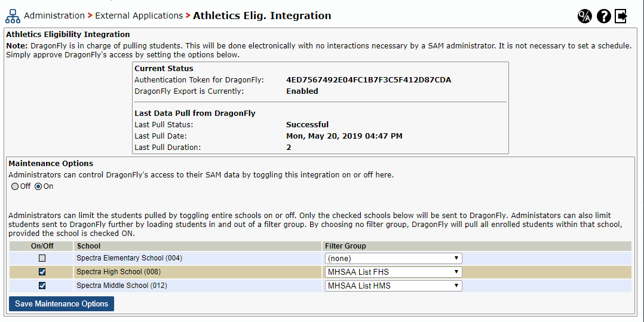Select the On radio button
The height and width of the screenshot is (322, 644).
(38, 186)
